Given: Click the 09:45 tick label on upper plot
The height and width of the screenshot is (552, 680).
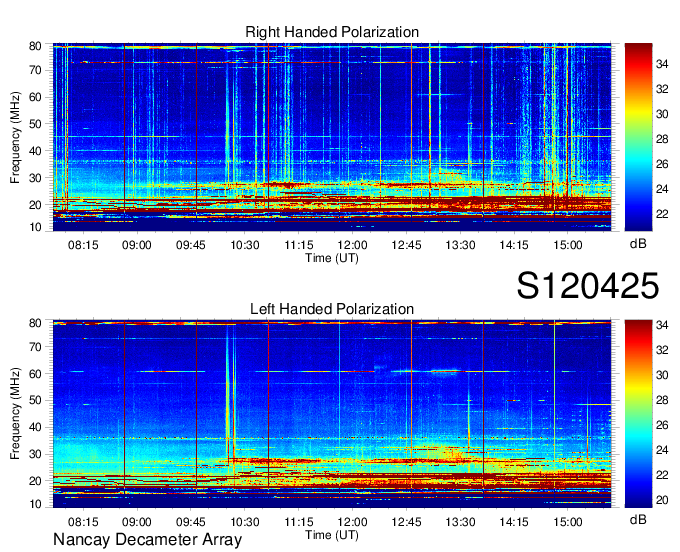Looking at the screenshot, I should pos(191,245).
